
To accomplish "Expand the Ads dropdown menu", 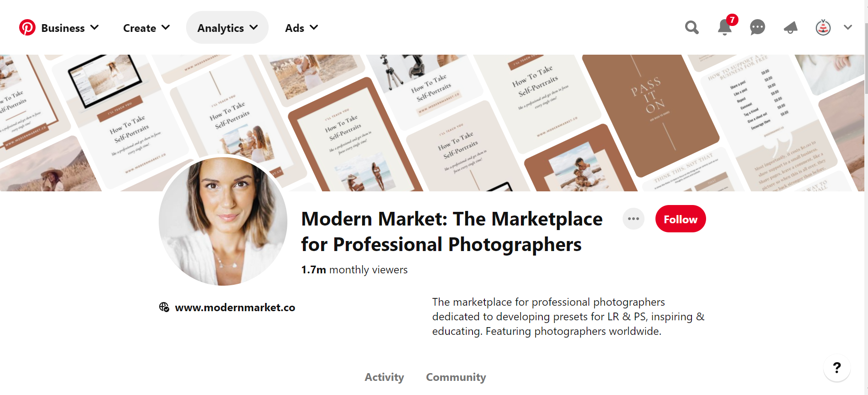I will point(301,28).
